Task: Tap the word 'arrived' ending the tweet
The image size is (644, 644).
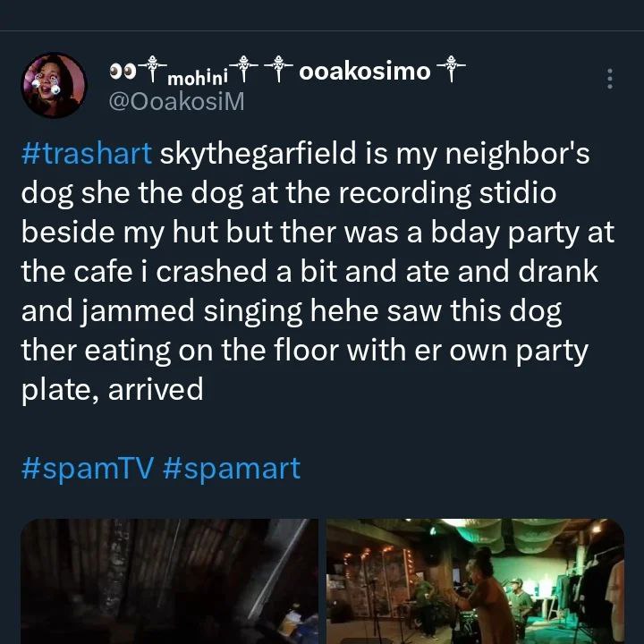Action: click(x=156, y=390)
